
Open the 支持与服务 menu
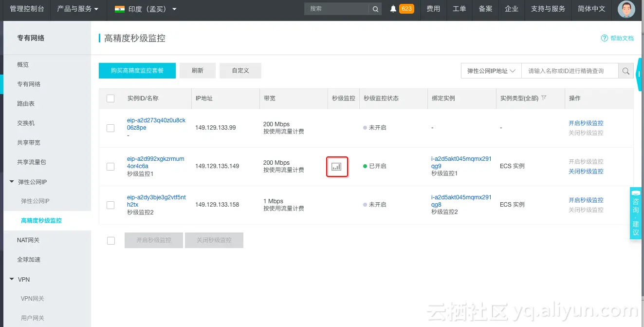tap(548, 9)
